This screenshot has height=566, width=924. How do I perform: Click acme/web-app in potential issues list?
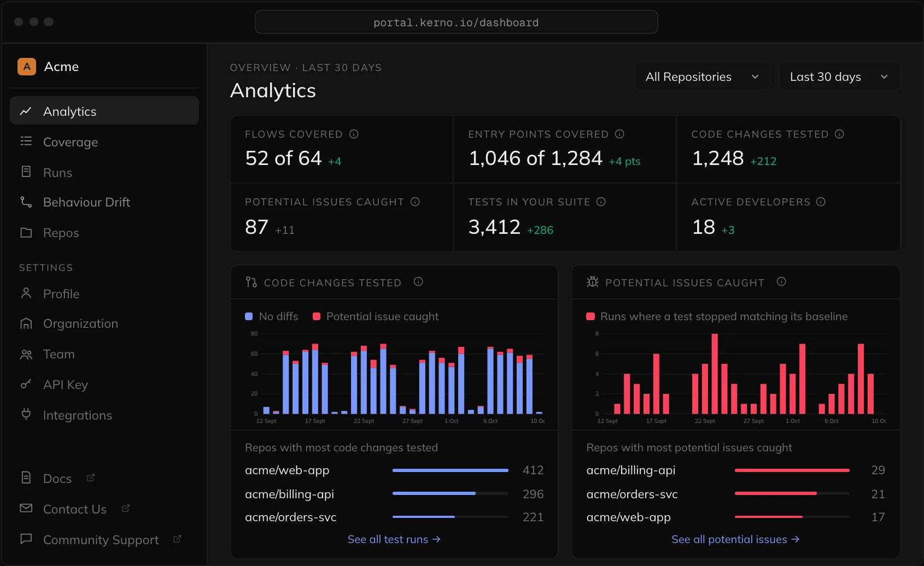(628, 517)
